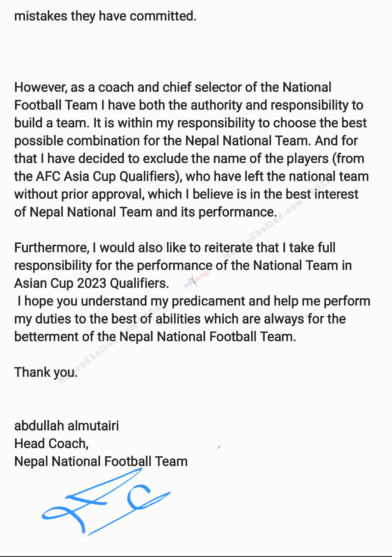The image size is (392, 557).
Task: Click the name 'abdullah almutairi'
Action: click(66, 426)
